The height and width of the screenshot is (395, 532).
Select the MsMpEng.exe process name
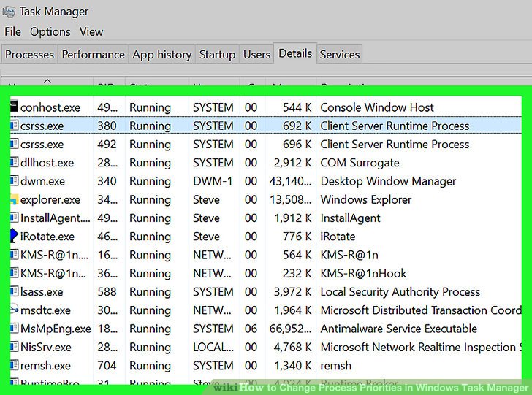(x=56, y=329)
